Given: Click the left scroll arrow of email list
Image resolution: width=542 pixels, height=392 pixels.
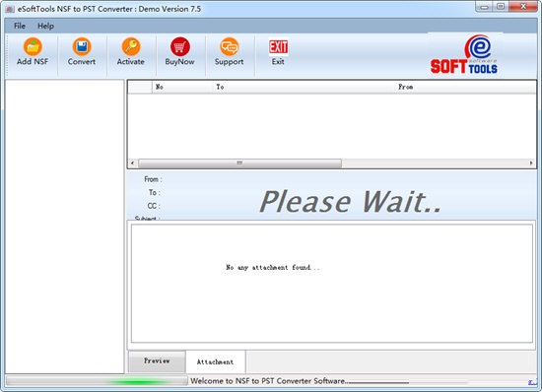Looking at the screenshot, I should (133, 163).
